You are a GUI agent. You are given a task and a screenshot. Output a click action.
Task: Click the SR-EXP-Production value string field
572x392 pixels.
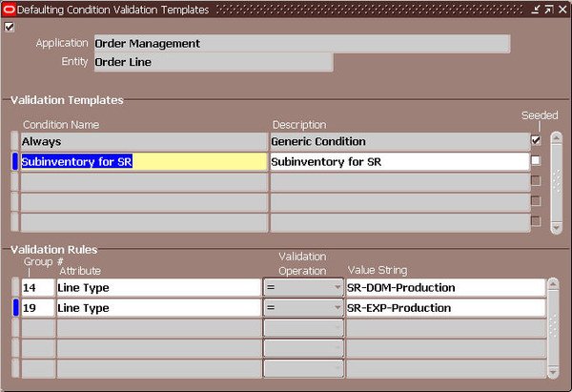tap(445, 308)
